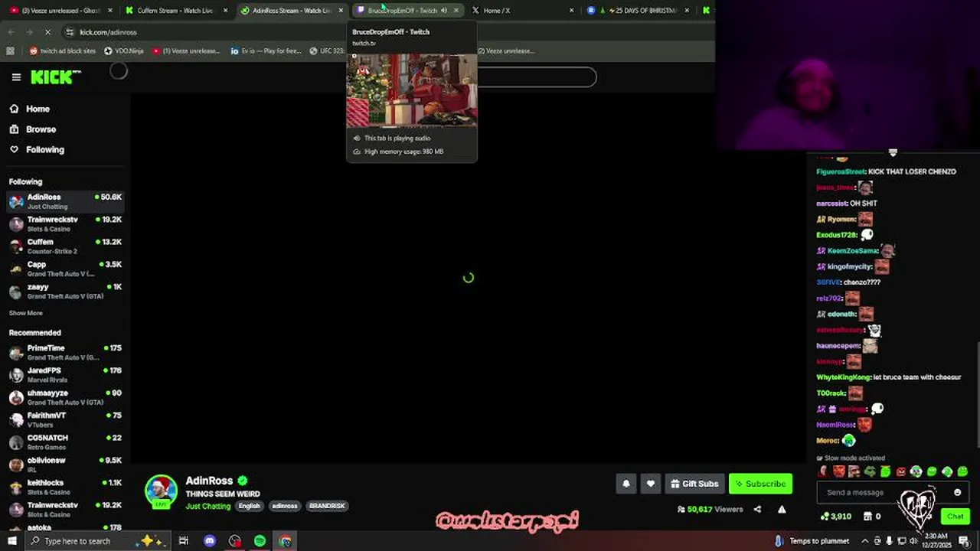This screenshot has width=980, height=551.
Task: Open the Kick sidebar hamburger menu
Action: [16, 77]
